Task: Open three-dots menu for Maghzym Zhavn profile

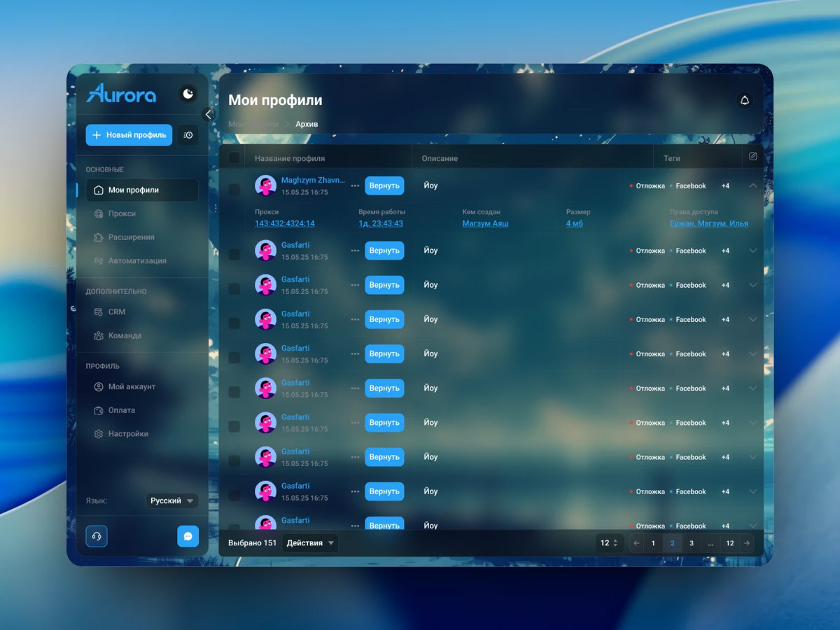Action: point(355,186)
